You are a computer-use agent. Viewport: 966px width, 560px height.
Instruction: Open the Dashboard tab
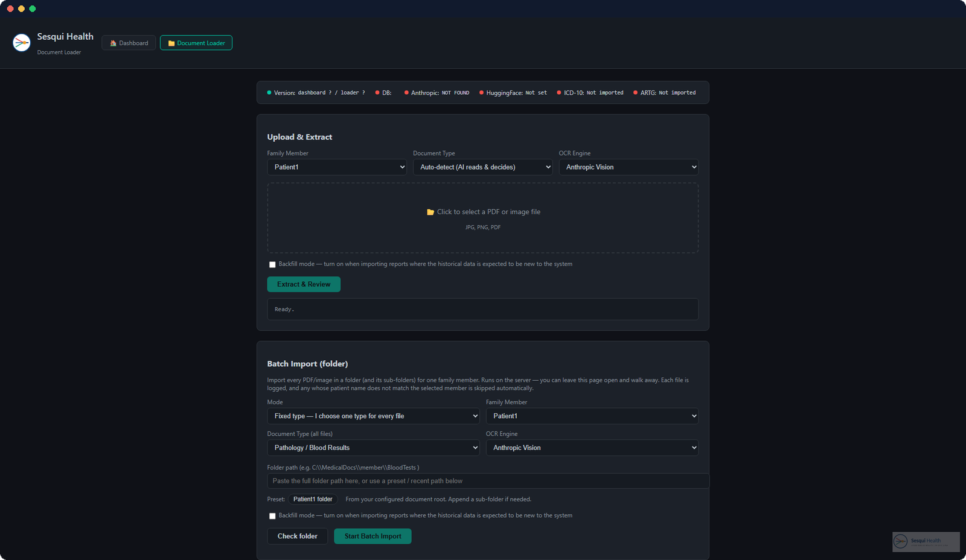click(x=129, y=43)
